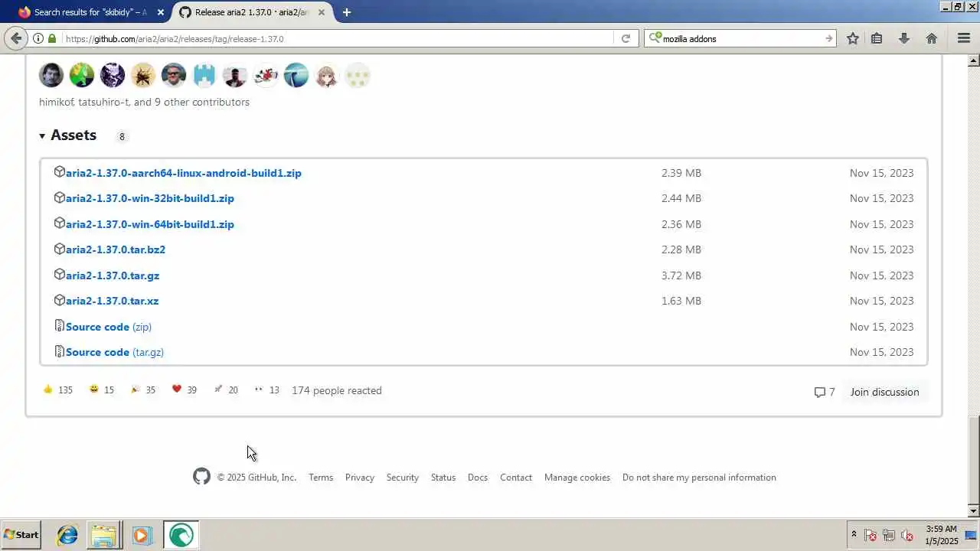Open the Docs footer link

[478, 478]
